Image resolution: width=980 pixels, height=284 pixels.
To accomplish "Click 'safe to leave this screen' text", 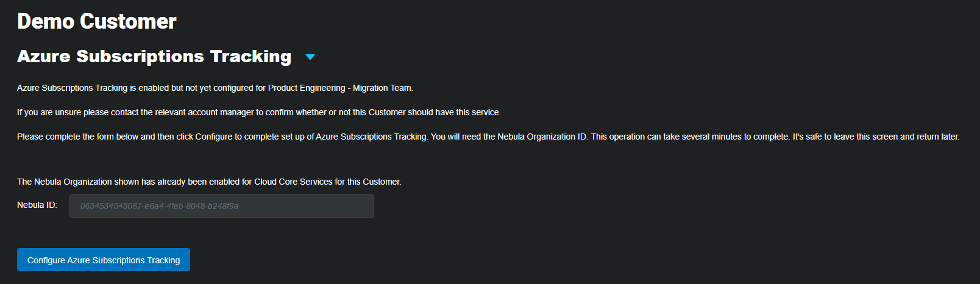I will pos(852,137).
